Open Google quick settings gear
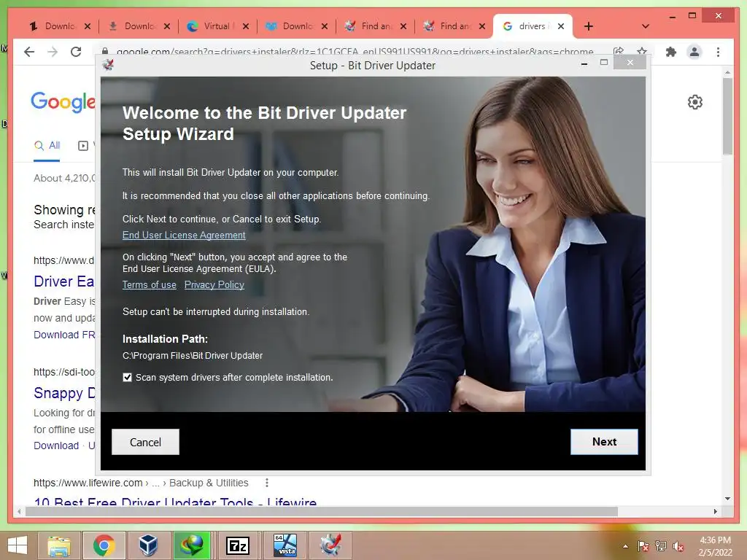 (x=695, y=102)
